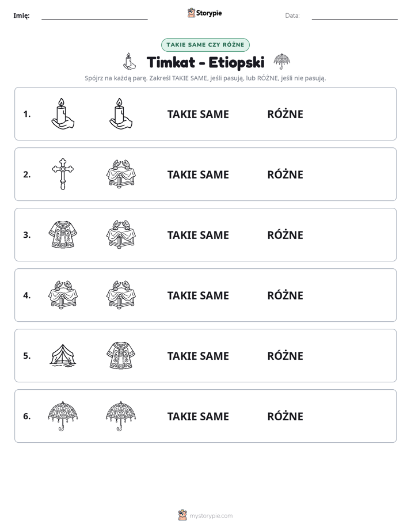The image size is (411, 532).
Task: Select the candle icon beside the title
Action: [x=129, y=62]
